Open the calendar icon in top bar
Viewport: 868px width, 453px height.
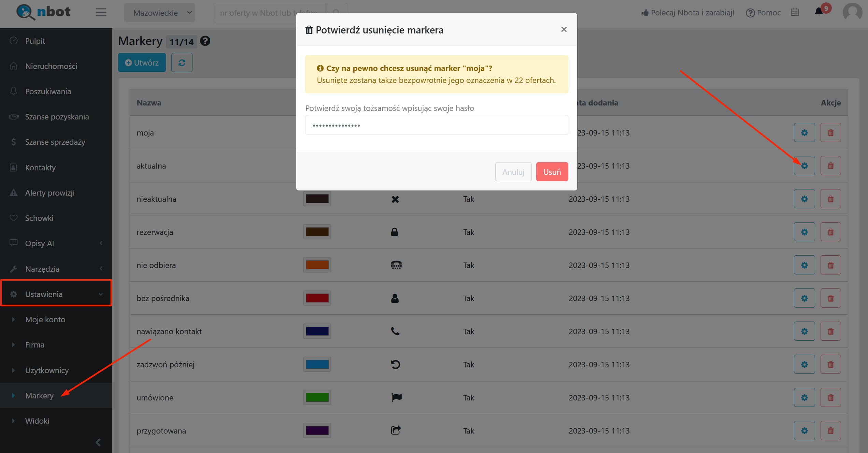795,12
